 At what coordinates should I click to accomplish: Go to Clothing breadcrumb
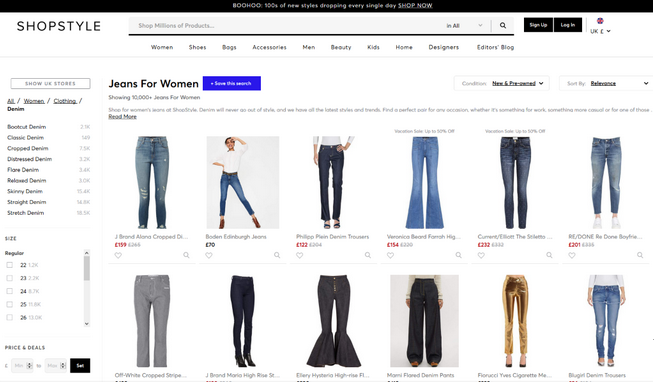click(x=65, y=101)
